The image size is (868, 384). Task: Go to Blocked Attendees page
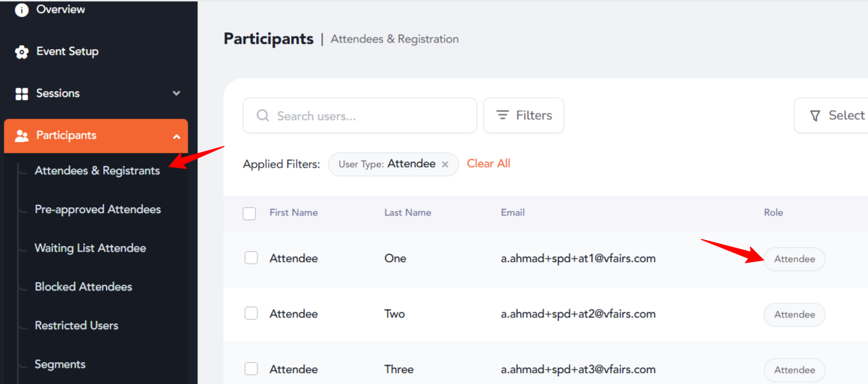83,287
